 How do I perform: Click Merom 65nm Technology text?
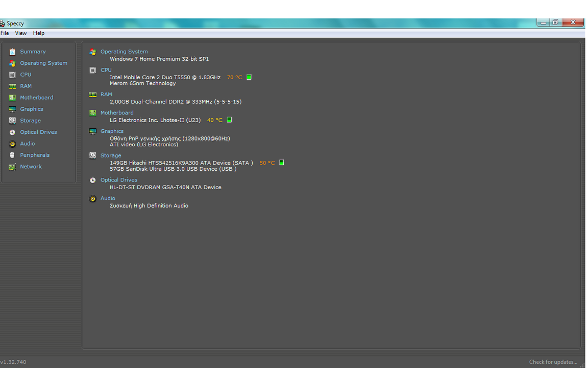click(143, 83)
